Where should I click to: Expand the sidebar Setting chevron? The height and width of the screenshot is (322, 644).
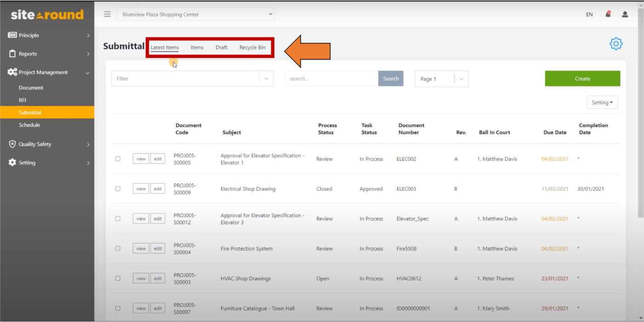tap(88, 163)
